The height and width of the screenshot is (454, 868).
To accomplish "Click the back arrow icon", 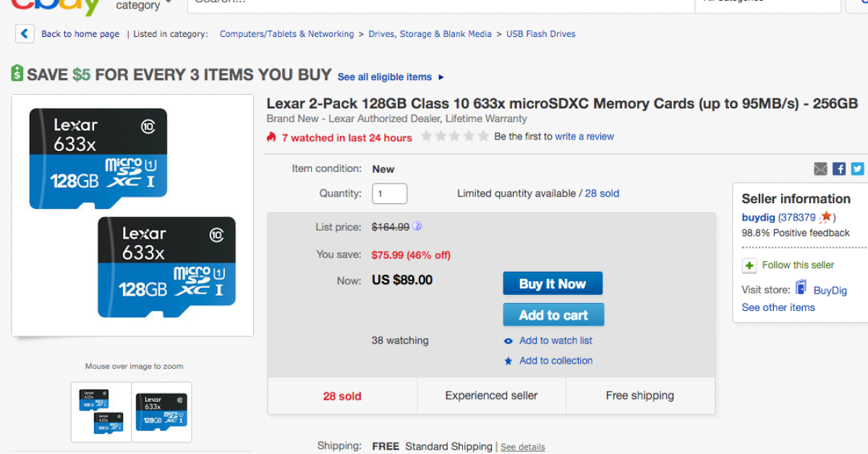I will (x=25, y=34).
